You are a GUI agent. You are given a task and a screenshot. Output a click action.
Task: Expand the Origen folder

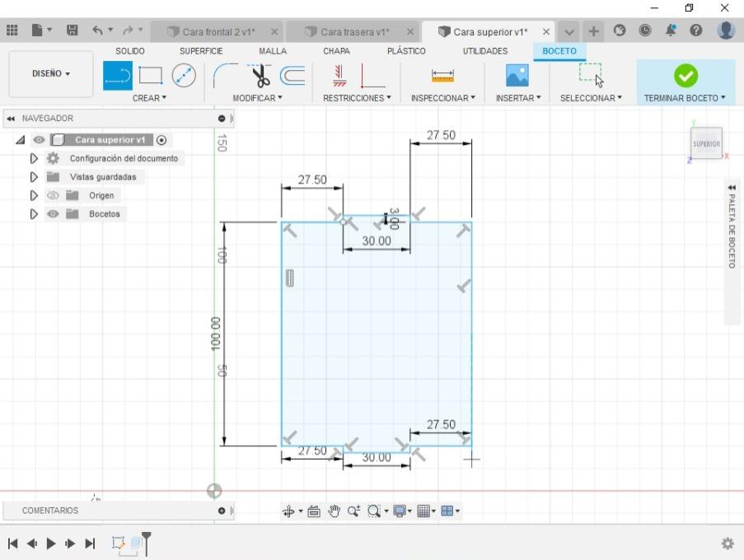(x=34, y=195)
